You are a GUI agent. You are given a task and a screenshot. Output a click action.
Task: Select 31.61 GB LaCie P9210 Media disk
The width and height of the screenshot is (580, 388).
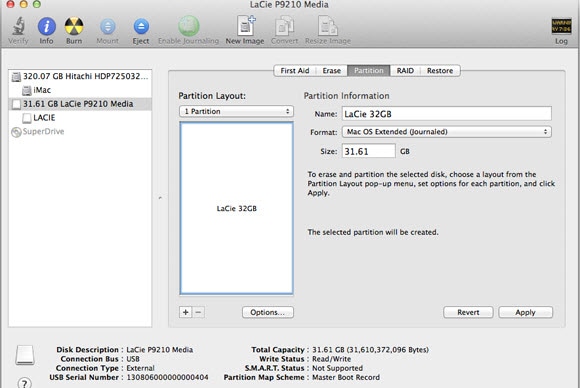coord(80,104)
